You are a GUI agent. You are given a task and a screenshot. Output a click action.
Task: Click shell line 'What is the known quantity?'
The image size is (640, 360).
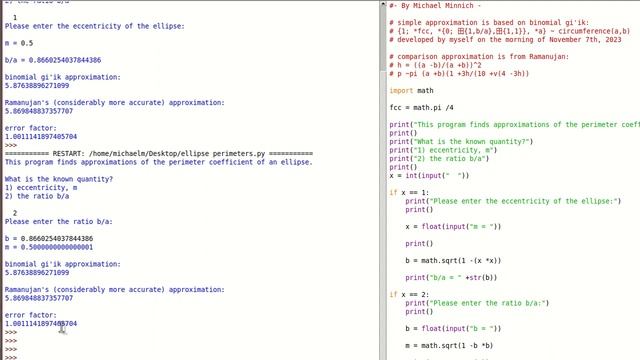click(59, 179)
